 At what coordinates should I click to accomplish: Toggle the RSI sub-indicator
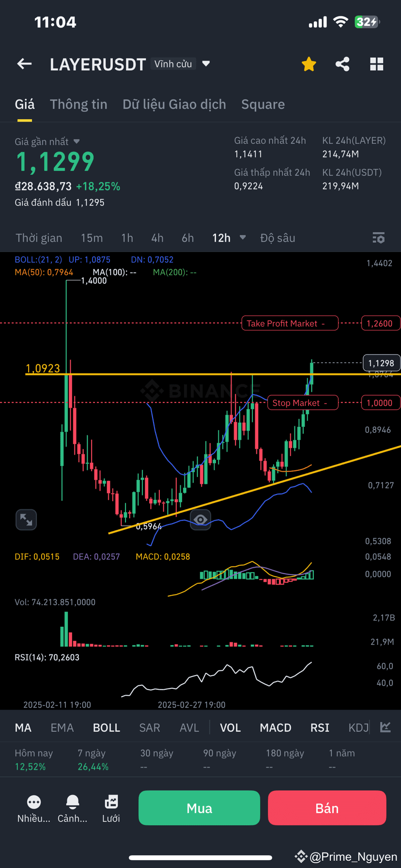[320, 728]
